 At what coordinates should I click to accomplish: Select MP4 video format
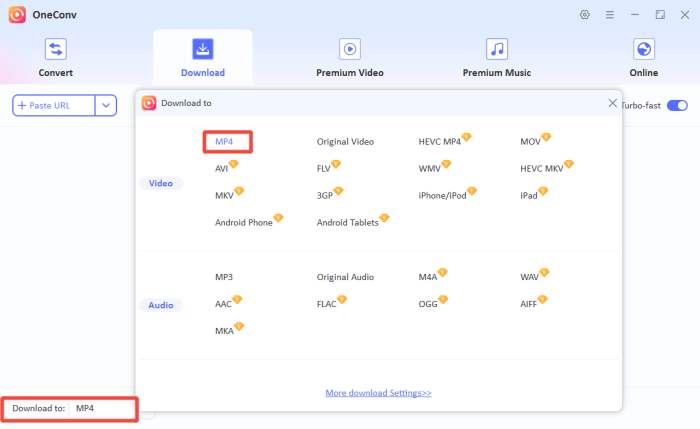(x=225, y=141)
